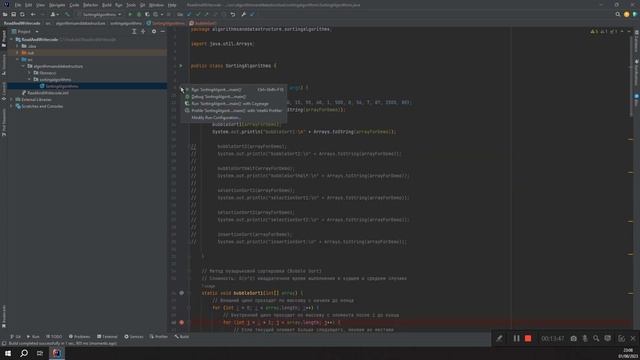Screen dimensions: 640x360
Task: Click run gutter arrow beside class SortingAlgorithms
Action: coord(181,66)
